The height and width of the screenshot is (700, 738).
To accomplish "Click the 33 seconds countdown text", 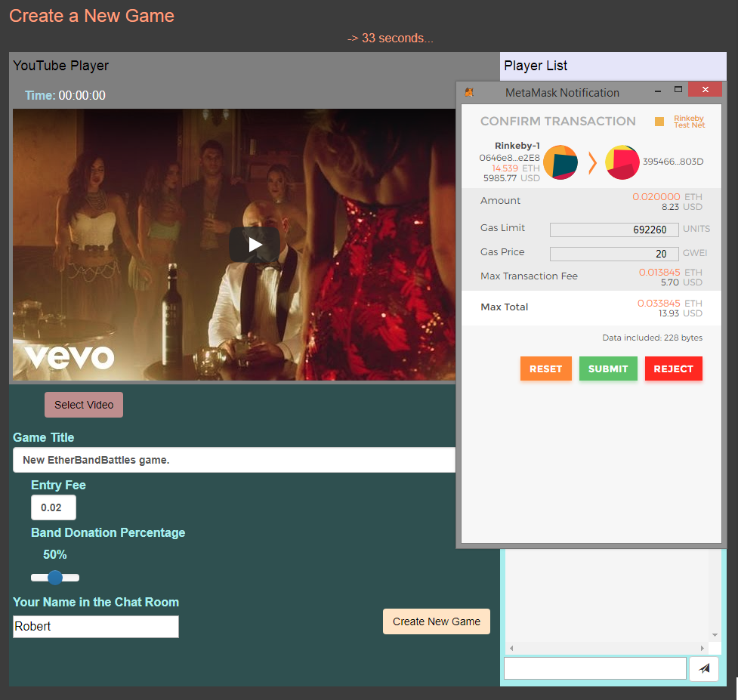I will pos(391,38).
